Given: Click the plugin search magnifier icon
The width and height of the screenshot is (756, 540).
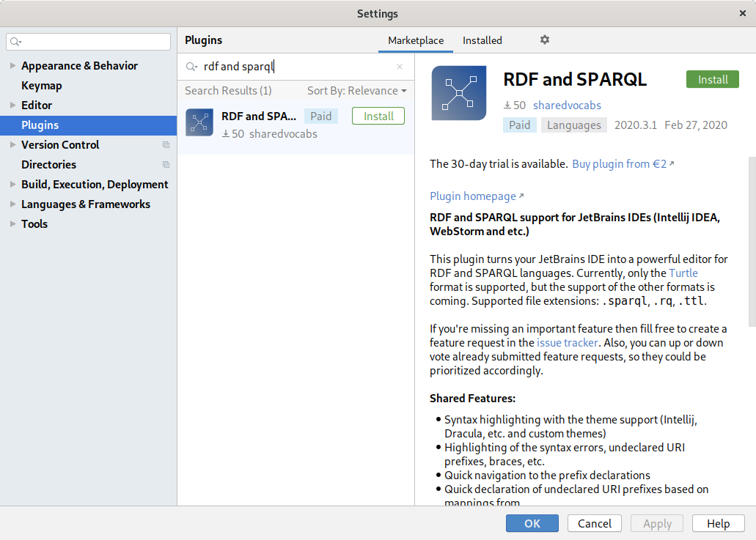Looking at the screenshot, I should pos(191,67).
